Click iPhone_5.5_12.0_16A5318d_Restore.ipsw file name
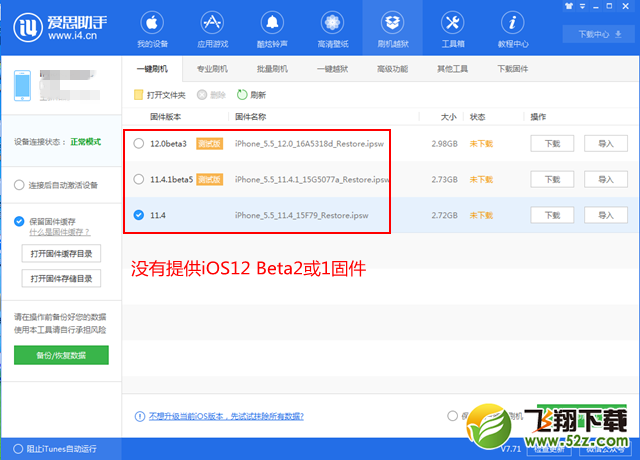This screenshot has width=640, height=460. click(309, 144)
